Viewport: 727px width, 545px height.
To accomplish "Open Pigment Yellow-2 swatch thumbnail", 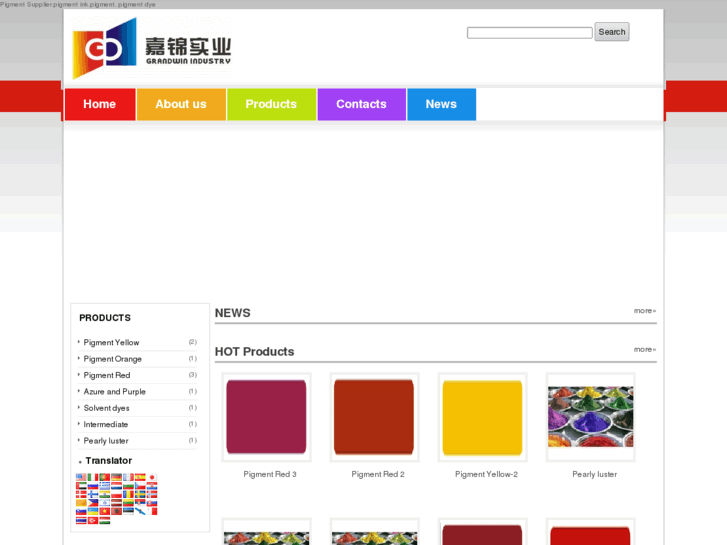I will 483,417.
